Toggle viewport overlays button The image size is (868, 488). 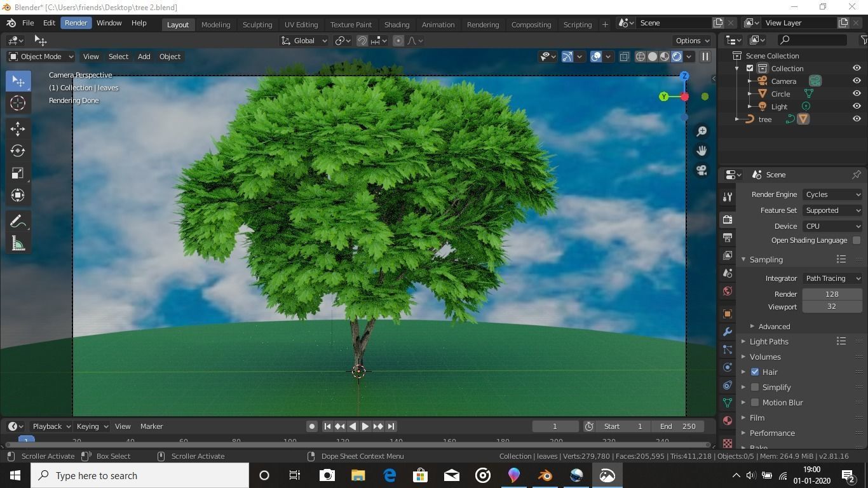coord(596,57)
